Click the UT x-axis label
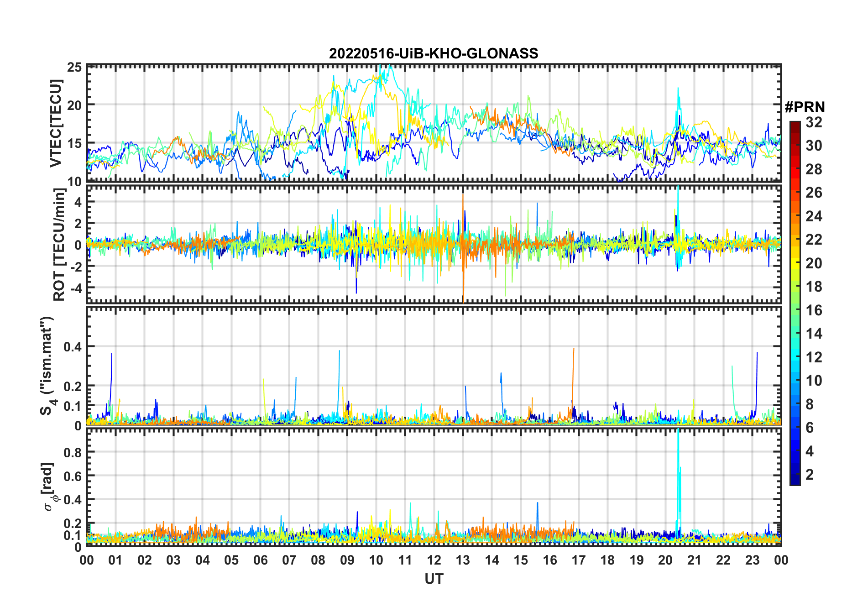The image size is (868, 607). point(434,579)
